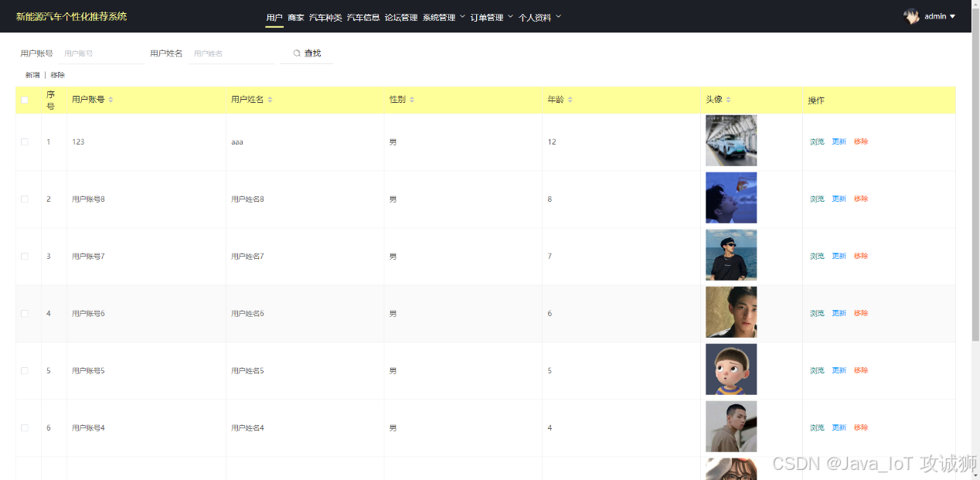Select the cell 用户账号8
This screenshot has height=480, width=980.
pyautogui.click(x=146, y=199)
